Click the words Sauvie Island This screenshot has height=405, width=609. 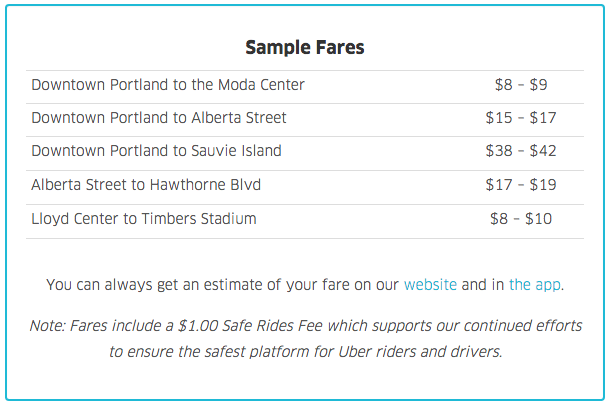coord(236,151)
